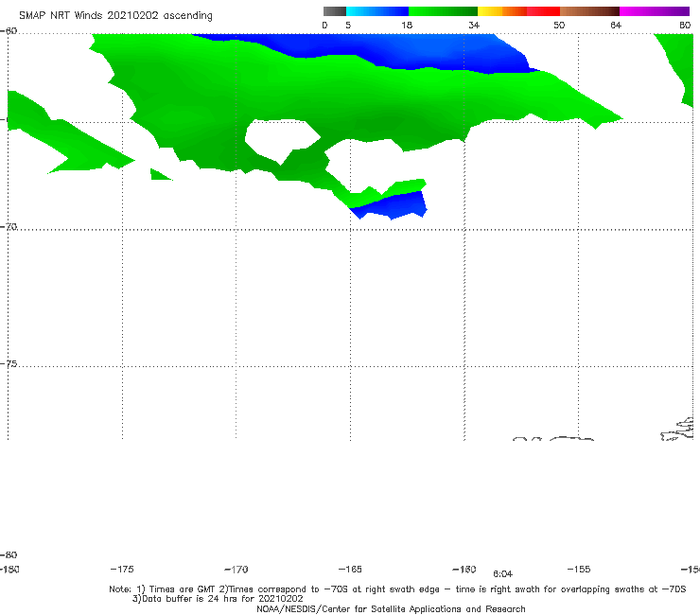
Task: Click the note line 'Times are GMT'
Action: point(183,589)
